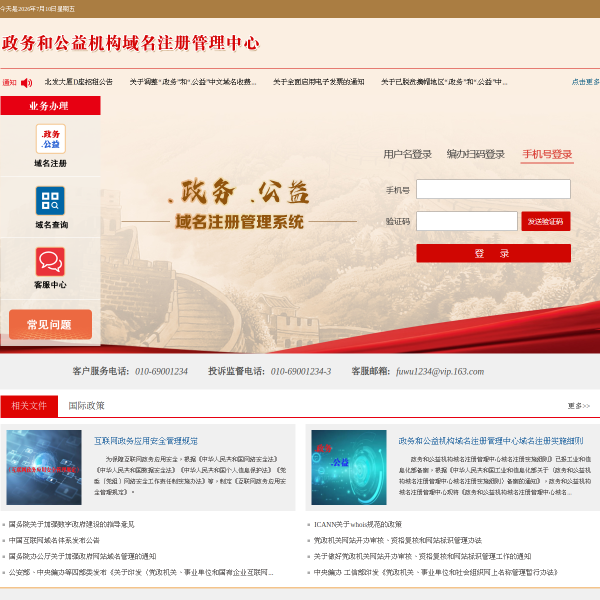Open the 客服中心 chat bubble icon
Viewport: 600px width, 600px height.
50,262
